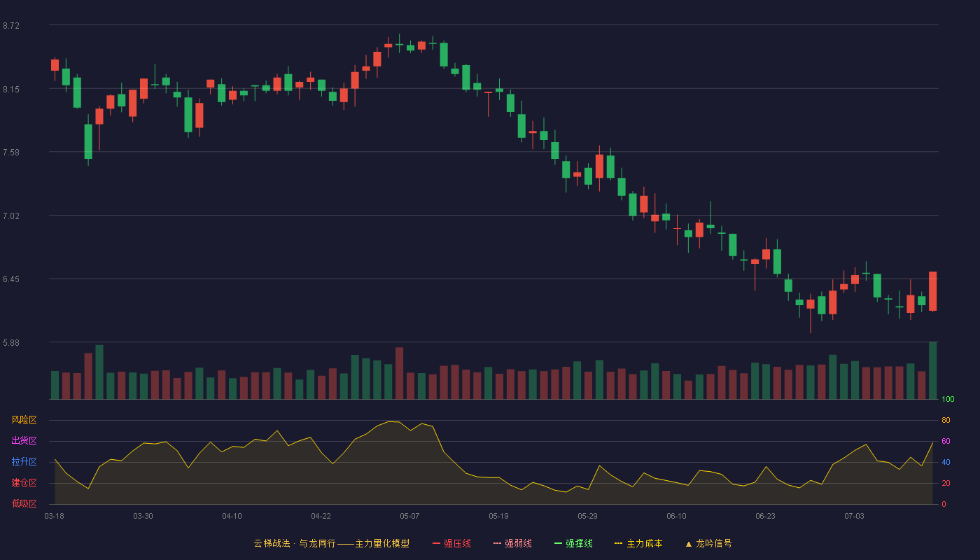Select the 建仓区 zone label
Image resolution: width=980 pixels, height=560 pixels.
point(24,483)
